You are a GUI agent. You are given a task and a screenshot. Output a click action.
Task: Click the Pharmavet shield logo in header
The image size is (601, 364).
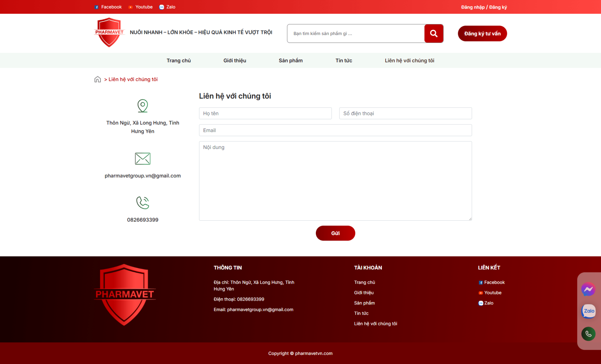point(109,32)
